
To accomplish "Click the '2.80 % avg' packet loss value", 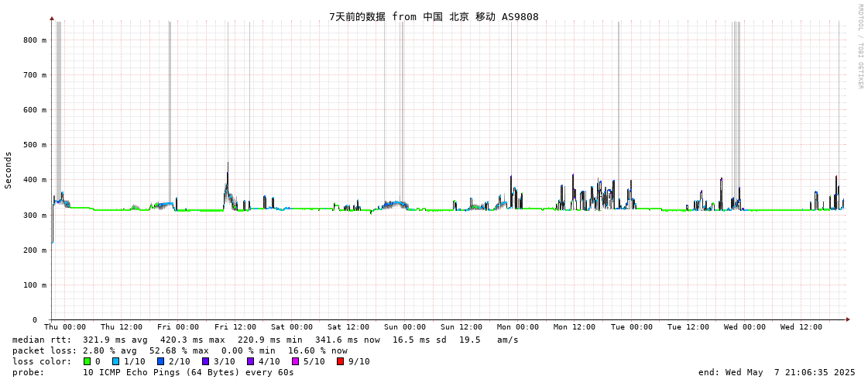I will coord(111,351).
